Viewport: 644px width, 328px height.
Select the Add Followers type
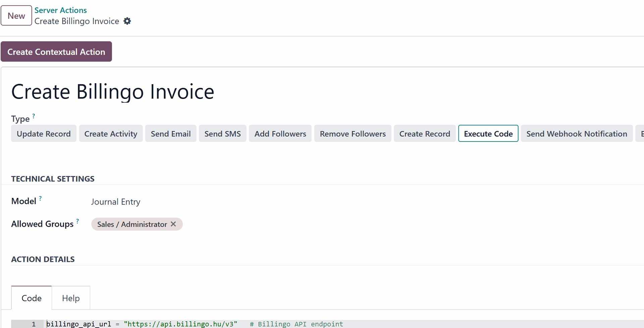pos(280,133)
